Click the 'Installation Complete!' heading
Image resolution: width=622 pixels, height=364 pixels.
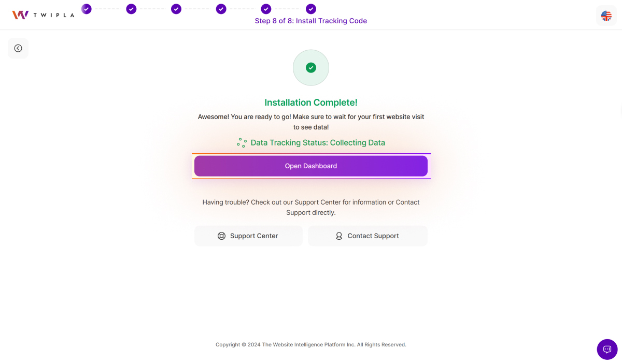[x=311, y=103]
